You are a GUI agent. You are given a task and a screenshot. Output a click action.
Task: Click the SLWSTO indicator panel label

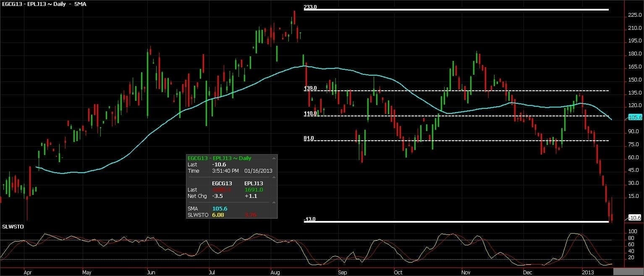pos(13,227)
